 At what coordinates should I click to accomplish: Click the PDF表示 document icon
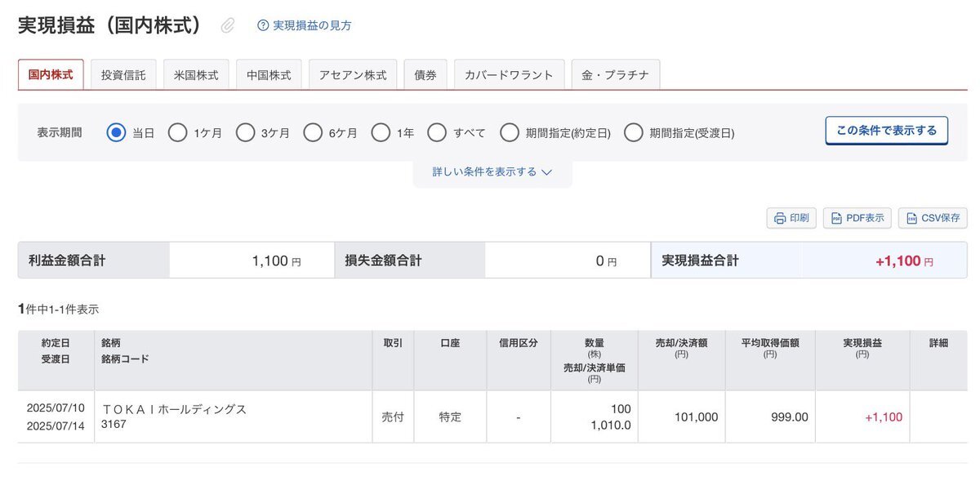click(837, 218)
